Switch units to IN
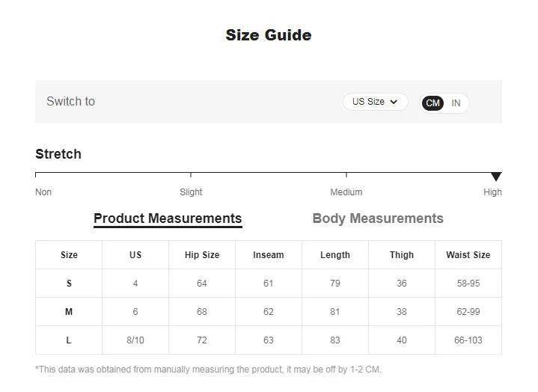This screenshot has width=538, height=392. [x=456, y=103]
